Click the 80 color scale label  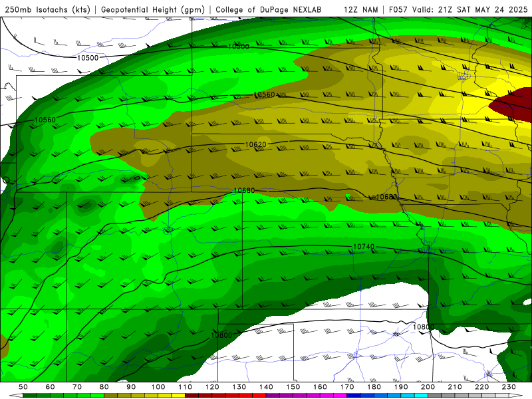point(104,387)
